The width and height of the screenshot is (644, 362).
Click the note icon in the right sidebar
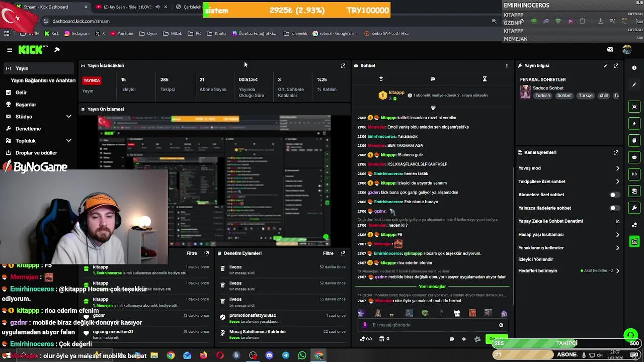[x=634, y=140]
